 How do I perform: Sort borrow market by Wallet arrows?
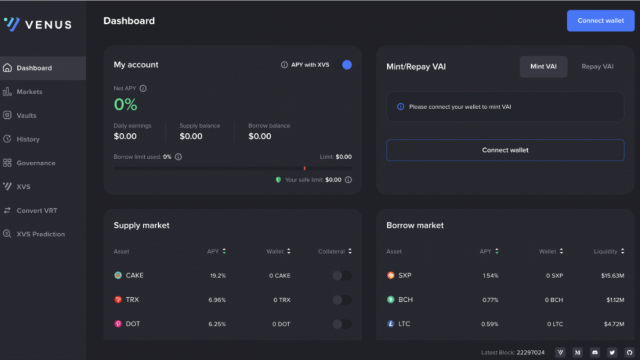pyautogui.click(x=561, y=251)
